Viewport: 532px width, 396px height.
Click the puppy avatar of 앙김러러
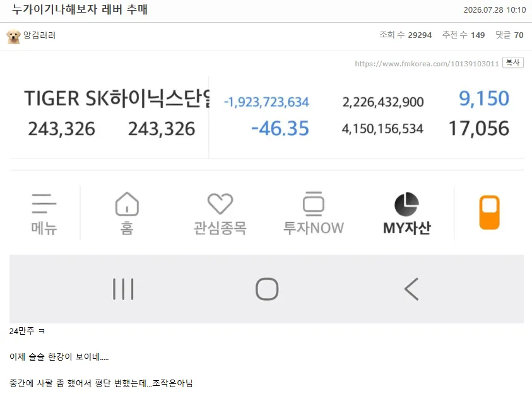coord(14,37)
